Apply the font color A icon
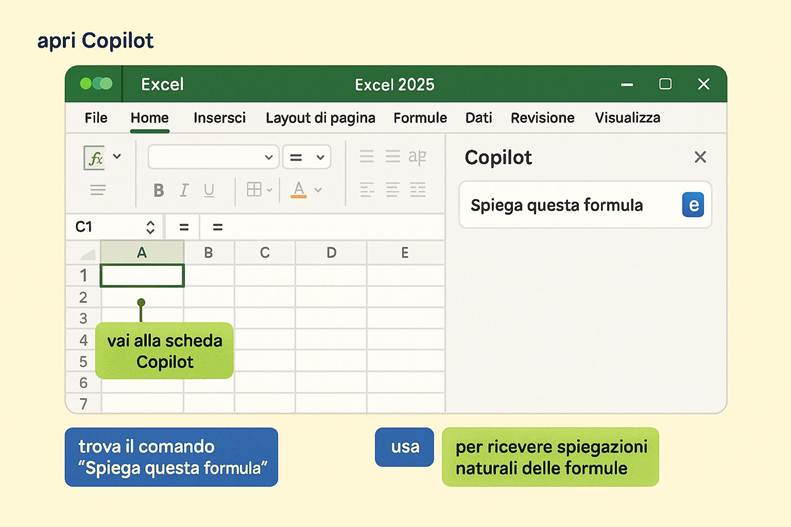The image size is (791, 527). coord(299,190)
